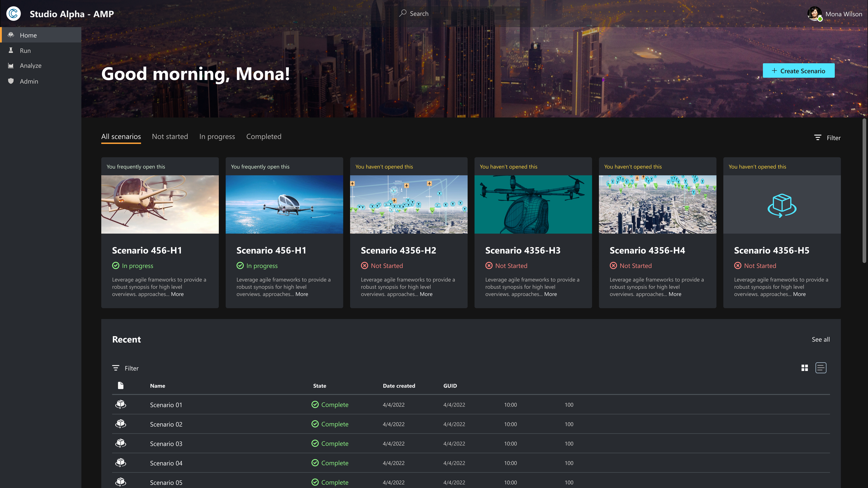Sort by the Name column header
The height and width of the screenshot is (488, 868).
point(157,386)
